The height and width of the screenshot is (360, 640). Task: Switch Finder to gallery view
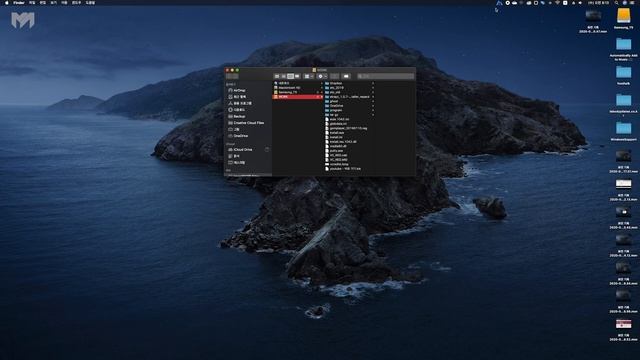297,76
